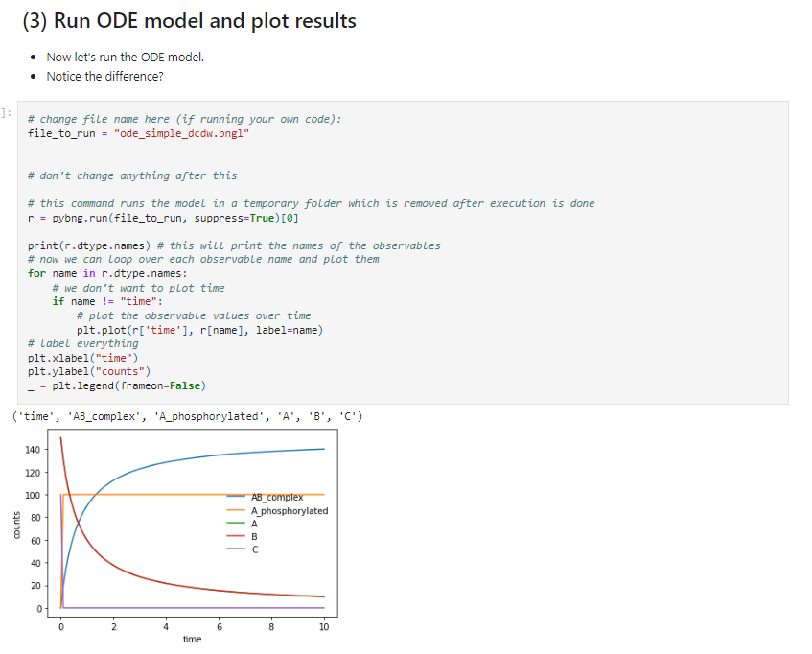Viewport: 812px width, 654px height.
Task: Click the "time" x-axis label below the plot
Action: (192, 640)
